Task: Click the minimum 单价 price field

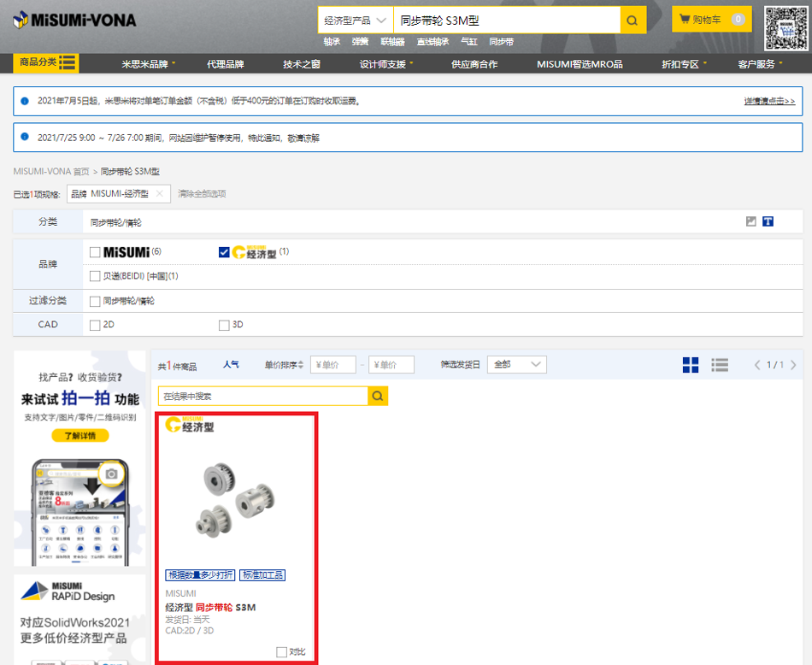Action: pyautogui.click(x=333, y=365)
